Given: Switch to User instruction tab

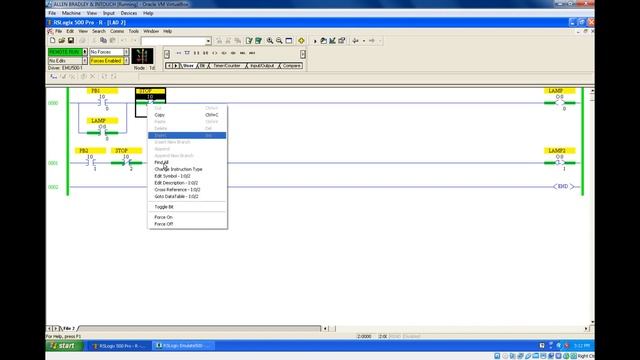Looking at the screenshot, I should (x=188, y=66).
